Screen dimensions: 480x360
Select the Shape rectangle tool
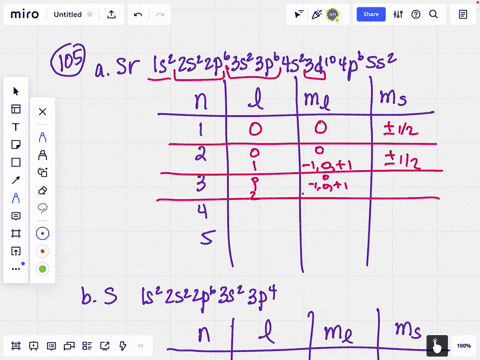point(16,162)
